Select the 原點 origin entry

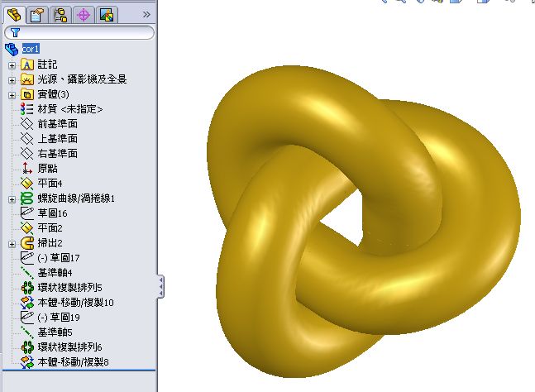47,169
